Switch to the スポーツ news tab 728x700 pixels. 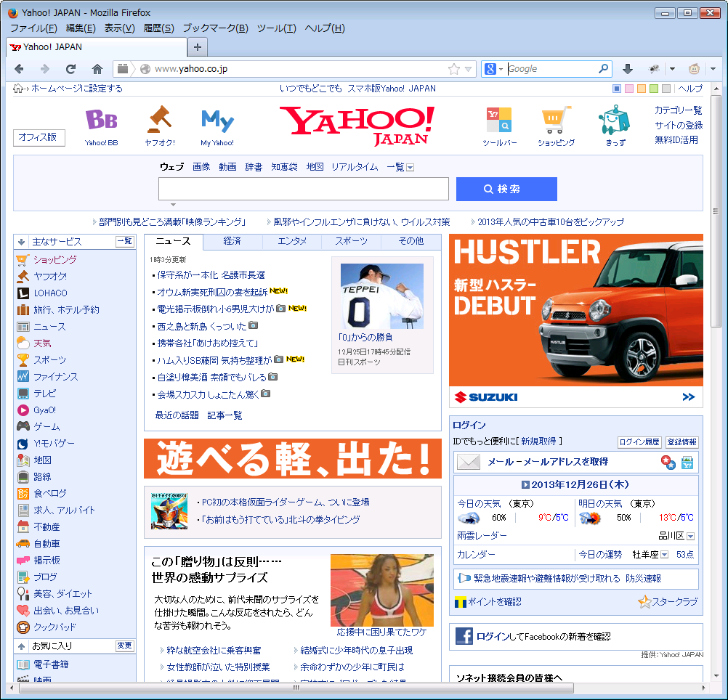click(351, 241)
